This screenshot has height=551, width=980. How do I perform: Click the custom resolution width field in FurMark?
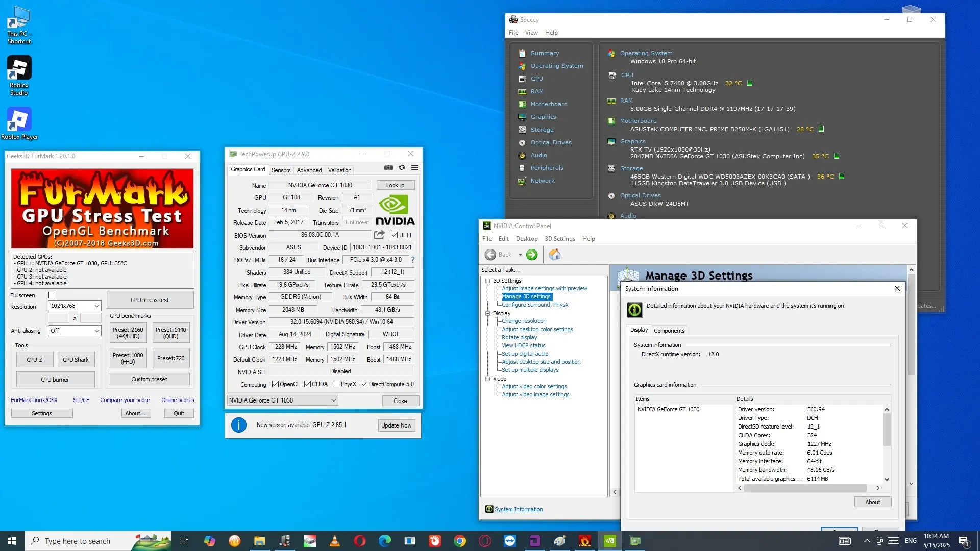click(58, 318)
